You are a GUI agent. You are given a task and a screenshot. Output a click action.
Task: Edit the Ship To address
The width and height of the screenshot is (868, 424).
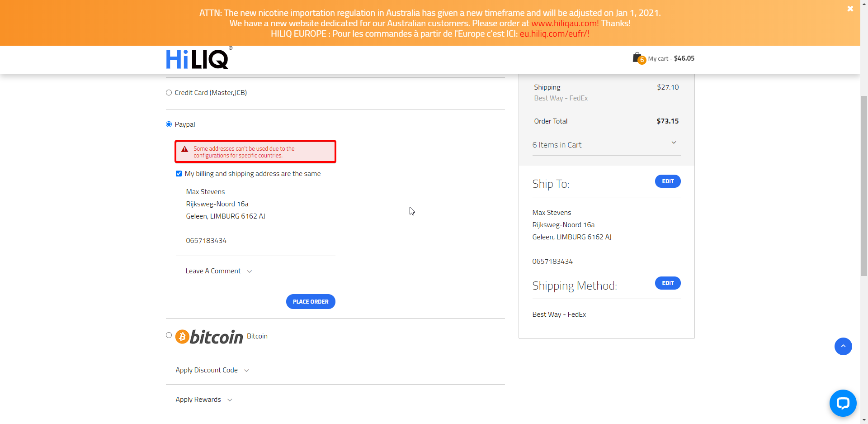click(667, 181)
